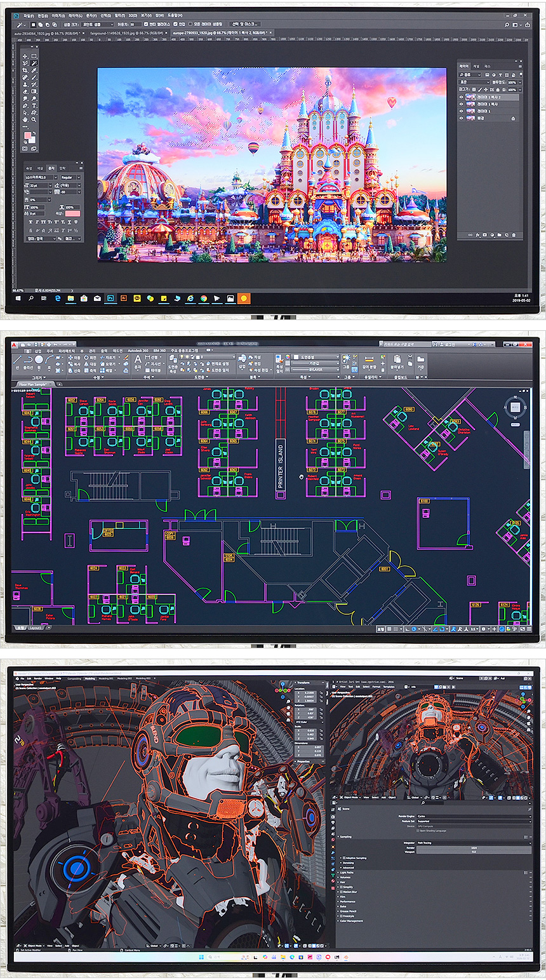546x980 pixels.
Task: Open the BIM 360 ribbon tab
Action: [x=159, y=351]
